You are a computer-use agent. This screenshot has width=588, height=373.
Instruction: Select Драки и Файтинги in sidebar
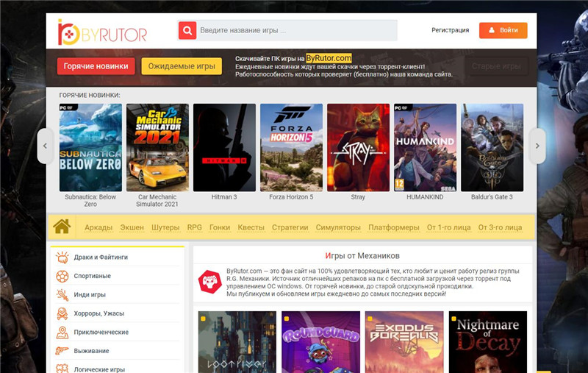point(101,257)
